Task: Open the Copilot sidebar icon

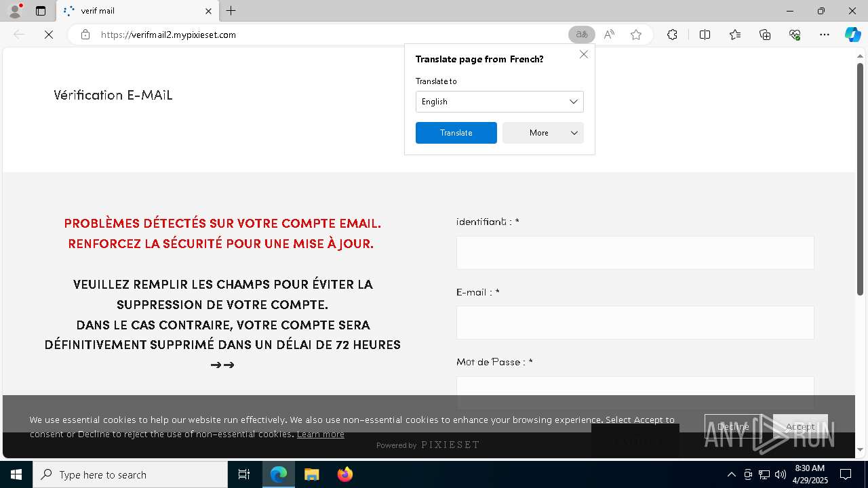Action: 852,35
